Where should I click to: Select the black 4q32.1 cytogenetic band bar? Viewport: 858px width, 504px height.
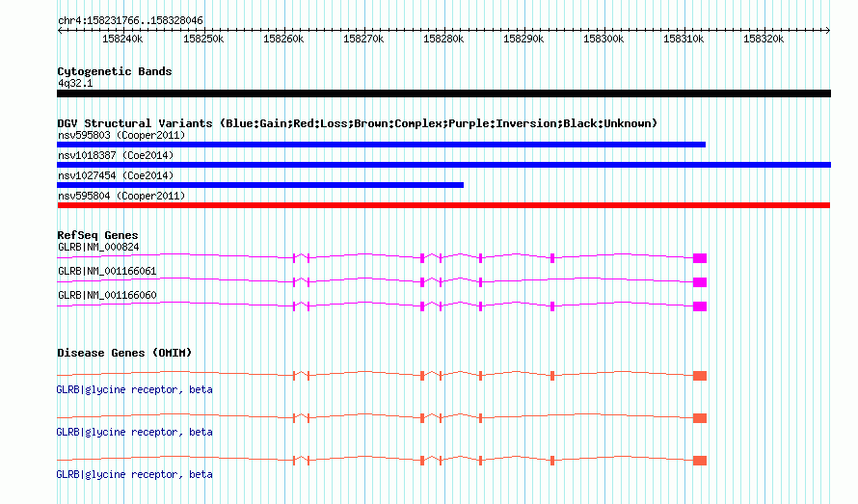click(x=443, y=93)
